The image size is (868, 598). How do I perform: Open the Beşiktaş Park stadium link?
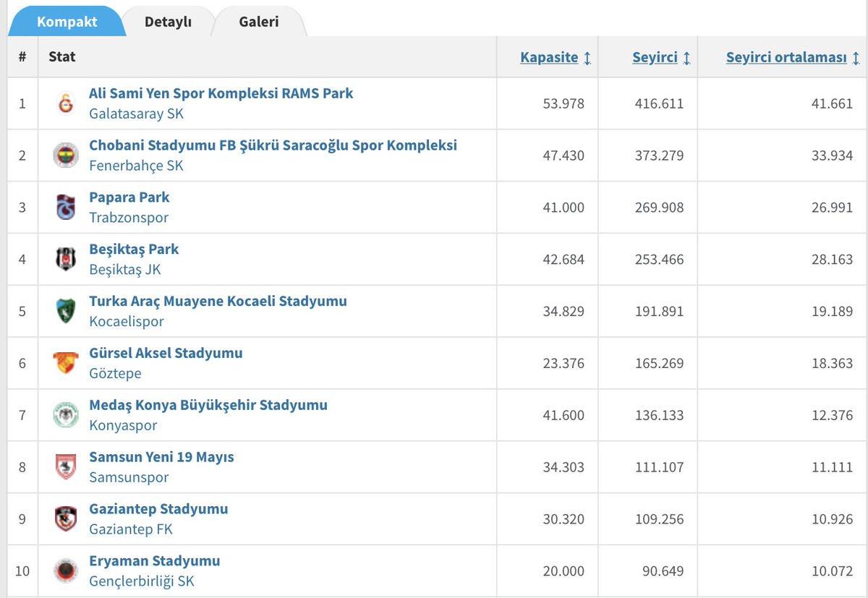[x=134, y=249]
